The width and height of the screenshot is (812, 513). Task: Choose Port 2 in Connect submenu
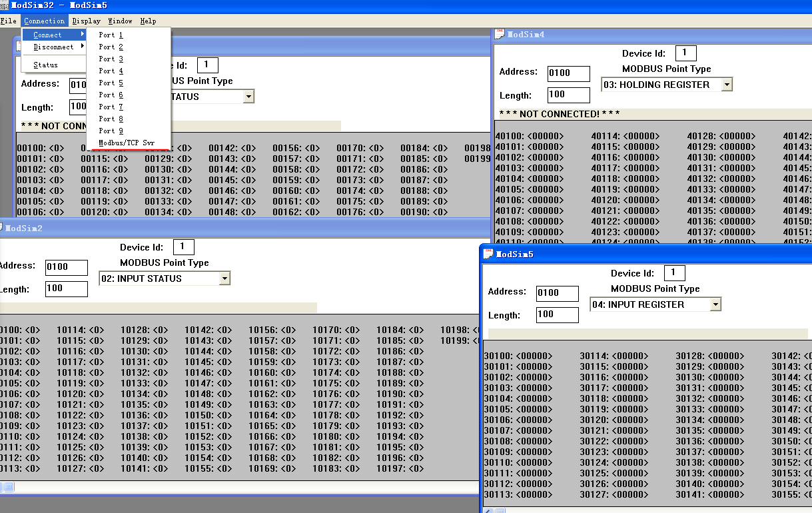click(x=129, y=47)
